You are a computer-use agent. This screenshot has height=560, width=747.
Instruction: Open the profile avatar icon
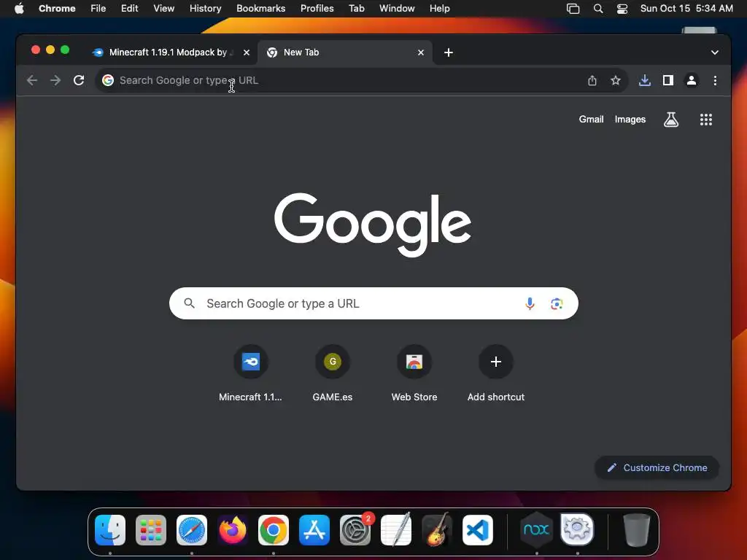coord(692,80)
